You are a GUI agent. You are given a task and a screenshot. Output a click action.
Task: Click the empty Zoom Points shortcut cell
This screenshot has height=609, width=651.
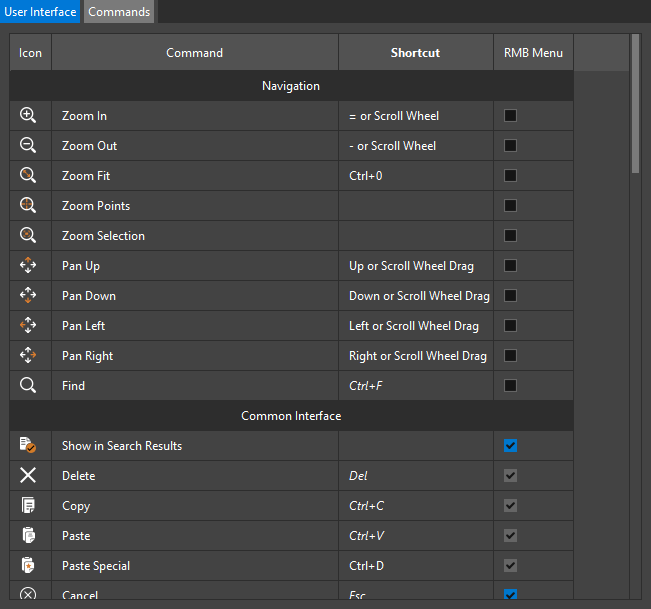[x=416, y=205]
